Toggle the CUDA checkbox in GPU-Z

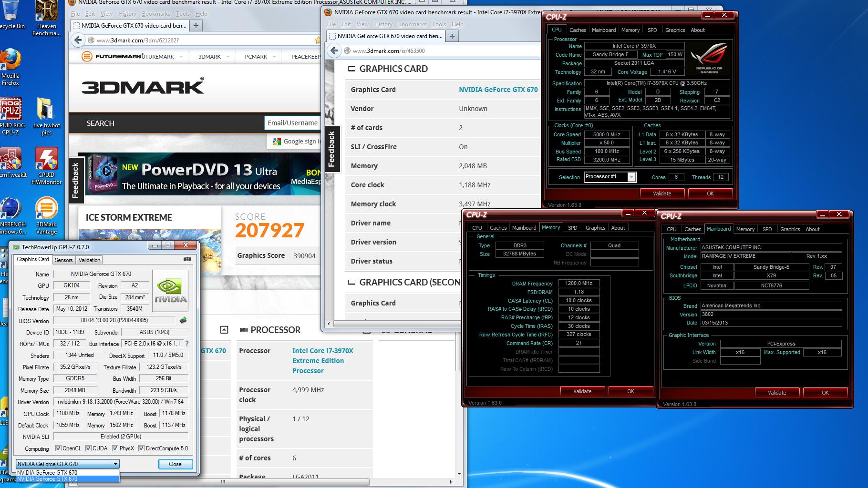click(88, 448)
